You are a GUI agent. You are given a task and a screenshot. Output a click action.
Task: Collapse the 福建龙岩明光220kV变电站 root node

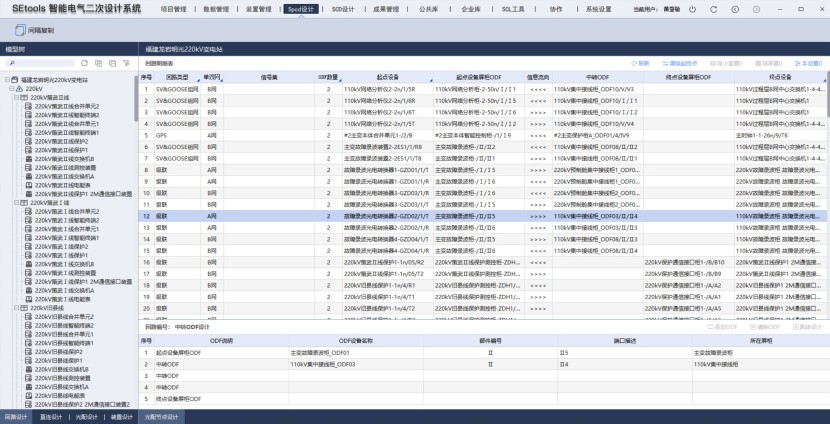pyautogui.click(x=6, y=80)
